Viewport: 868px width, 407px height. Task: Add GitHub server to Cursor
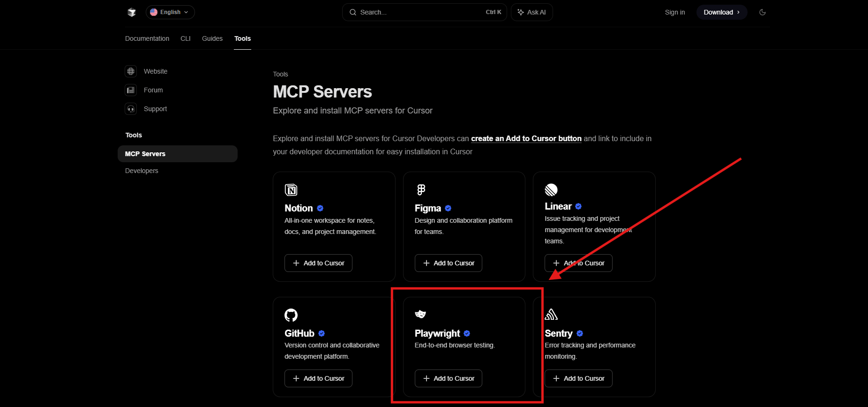pyautogui.click(x=318, y=378)
